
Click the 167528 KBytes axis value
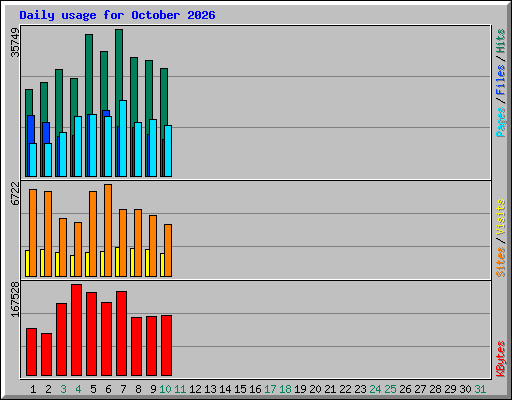click(15, 299)
